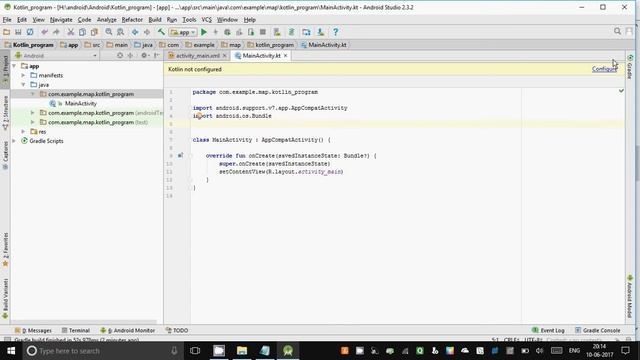Open the app run configuration dropdown

click(x=184, y=32)
